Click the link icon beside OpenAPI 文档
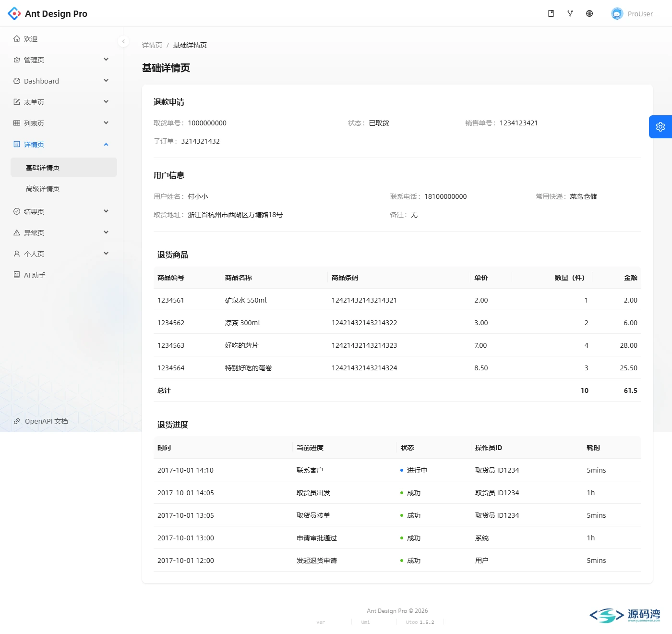The image size is (672, 634). coord(17,421)
